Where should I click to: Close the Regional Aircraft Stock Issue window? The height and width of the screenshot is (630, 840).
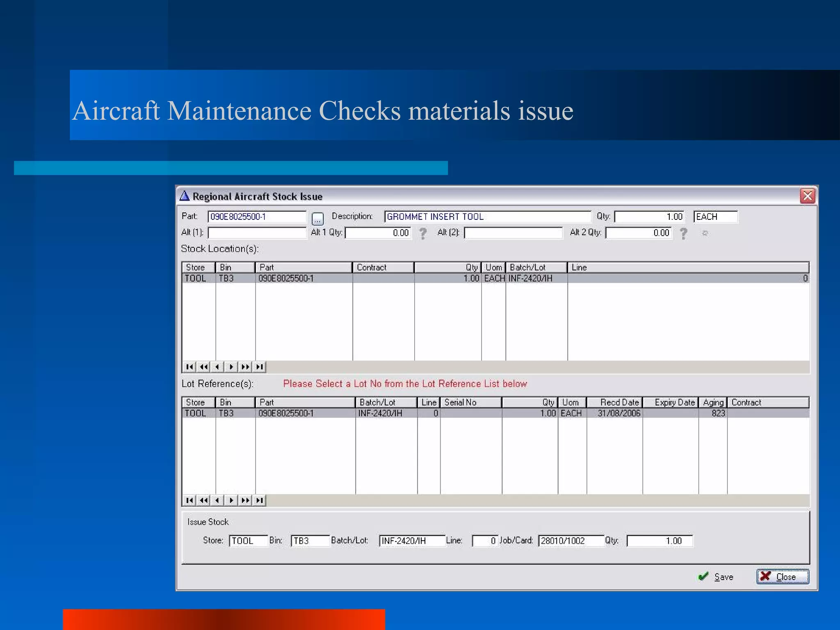pos(807,196)
